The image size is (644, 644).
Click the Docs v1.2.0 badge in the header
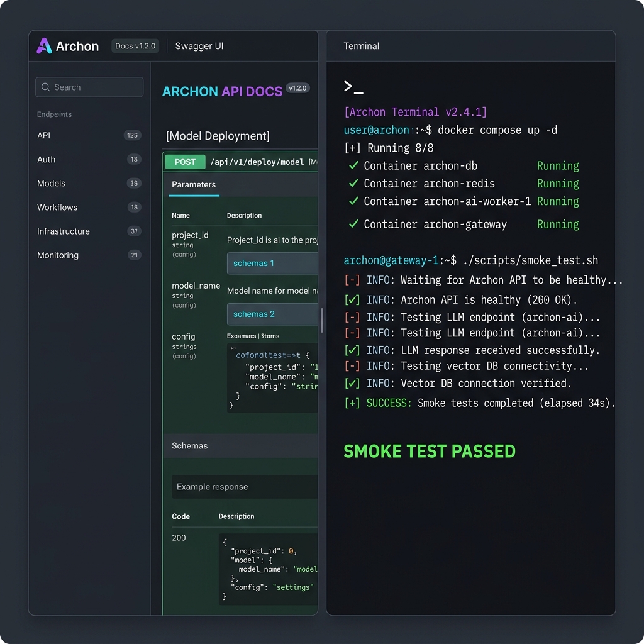pos(135,45)
